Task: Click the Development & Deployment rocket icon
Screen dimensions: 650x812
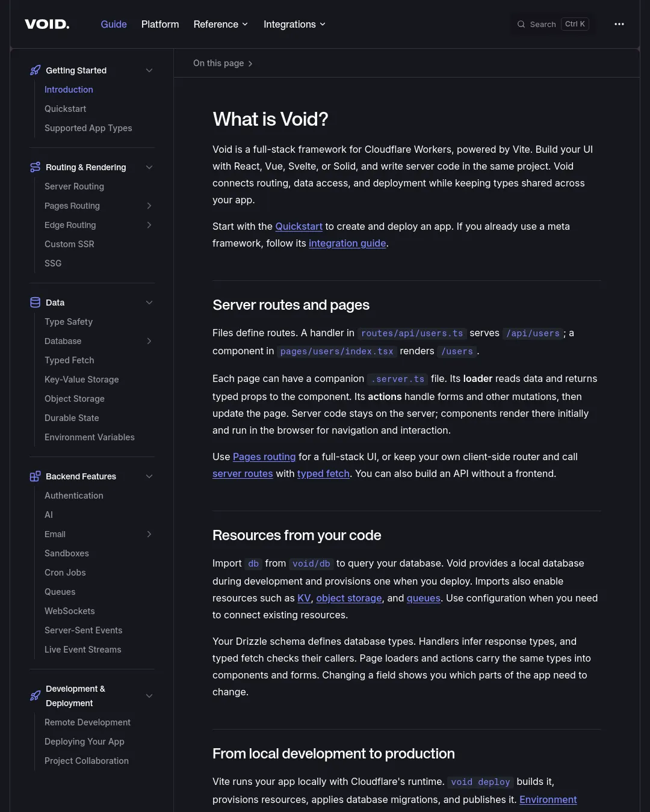Action: [36, 696]
